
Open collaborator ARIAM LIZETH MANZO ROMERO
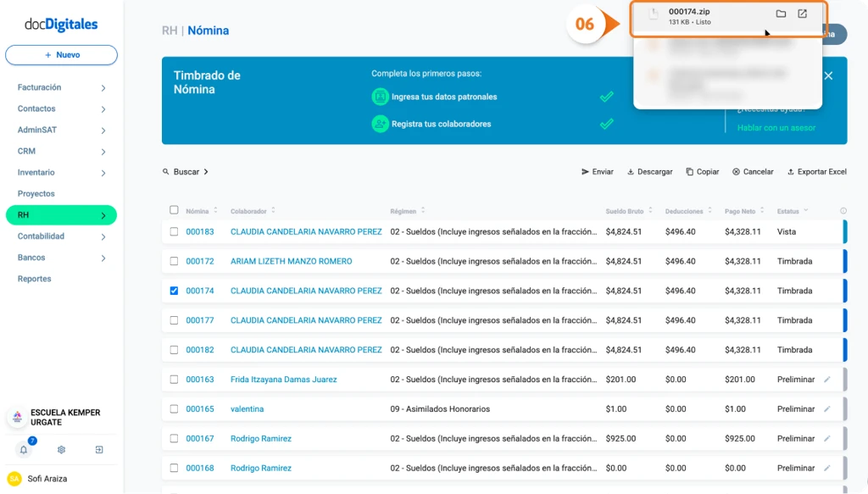[x=292, y=261]
